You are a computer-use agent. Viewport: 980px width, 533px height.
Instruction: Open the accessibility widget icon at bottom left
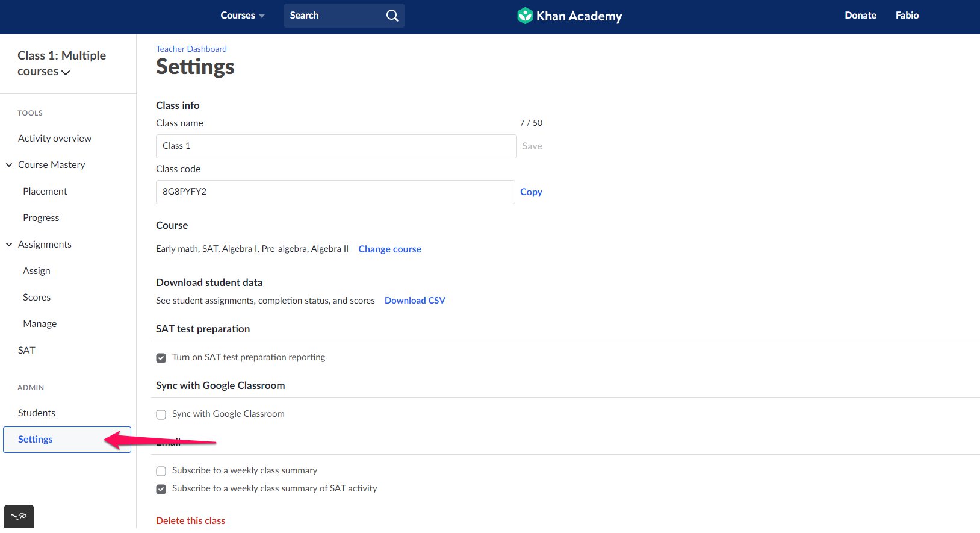[19, 516]
